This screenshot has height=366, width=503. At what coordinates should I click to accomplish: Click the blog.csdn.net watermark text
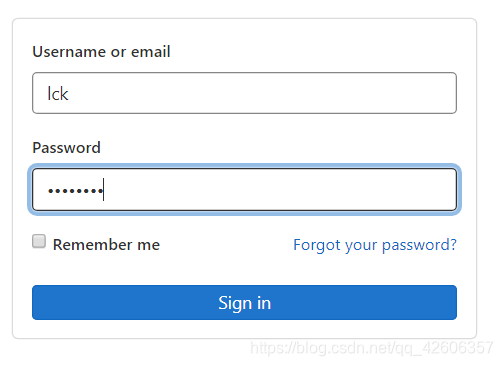(371, 348)
